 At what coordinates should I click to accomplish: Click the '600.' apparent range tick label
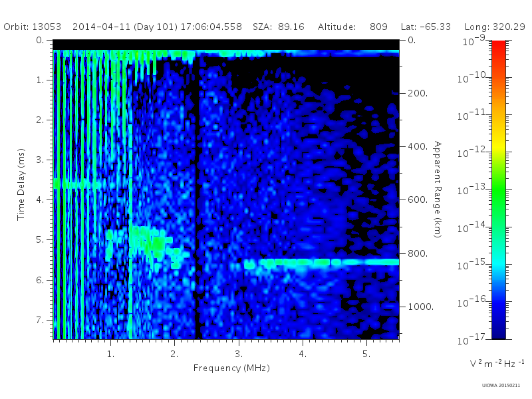click(418, 200)
